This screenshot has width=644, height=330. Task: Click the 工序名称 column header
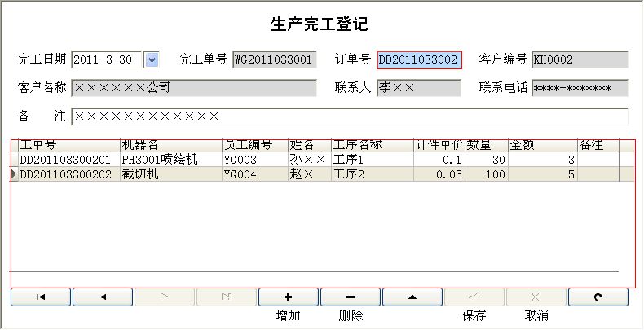tap(373, 145)
